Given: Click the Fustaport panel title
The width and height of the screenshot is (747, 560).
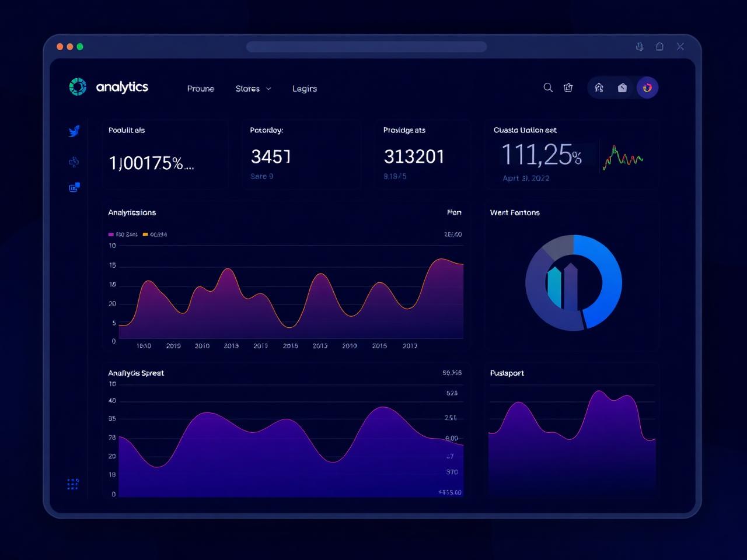Looking at the screenshot, I should pyautogui.click(x=507, y=373).
